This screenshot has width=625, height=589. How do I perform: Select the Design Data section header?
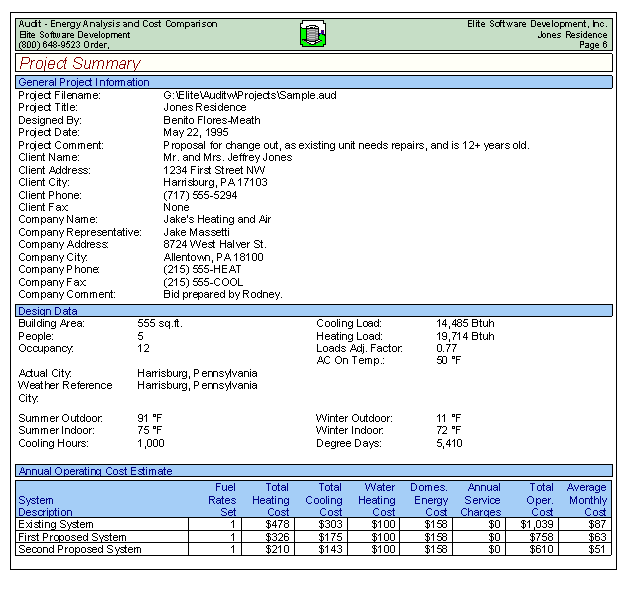(48, 311)
